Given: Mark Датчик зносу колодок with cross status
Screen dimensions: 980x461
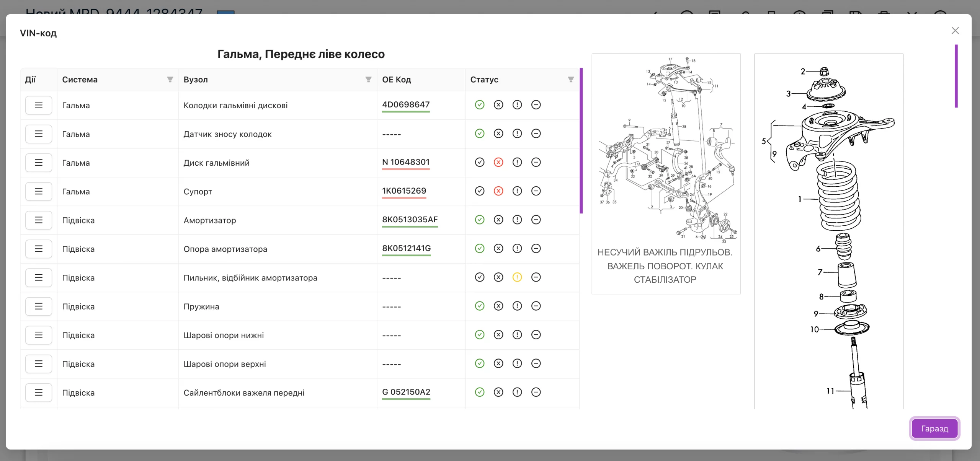Looking at the screenshot, I should 498,134.
